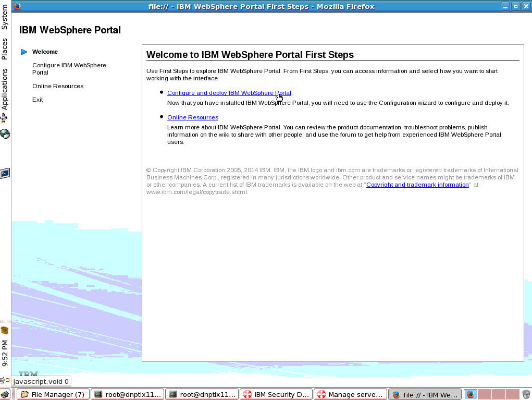Open the Copyright and trademark information link
Viewport: 532px width, 400px height.
tap(417, 185)
